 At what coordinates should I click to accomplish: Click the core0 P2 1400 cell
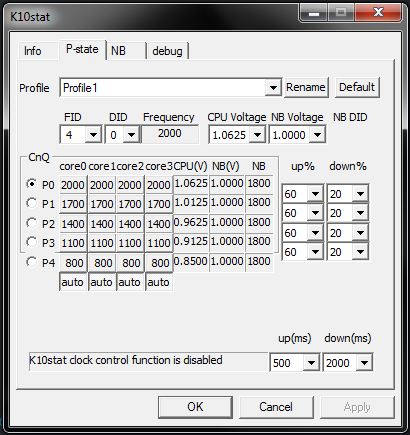73,223
